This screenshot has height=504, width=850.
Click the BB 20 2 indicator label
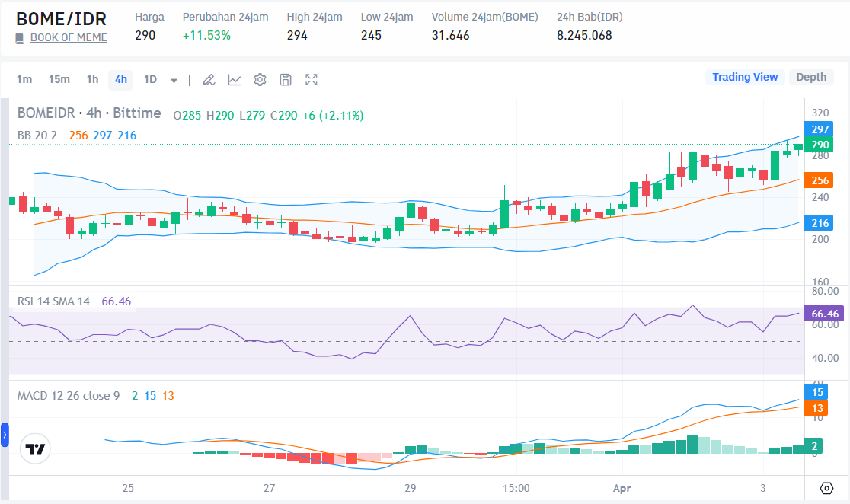point(37,136)
